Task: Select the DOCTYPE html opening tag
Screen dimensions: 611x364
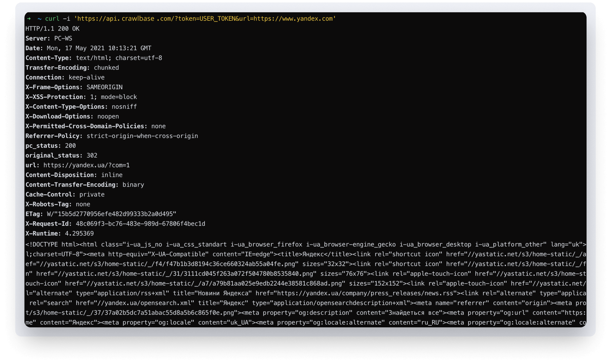Action: coord(50,244)
